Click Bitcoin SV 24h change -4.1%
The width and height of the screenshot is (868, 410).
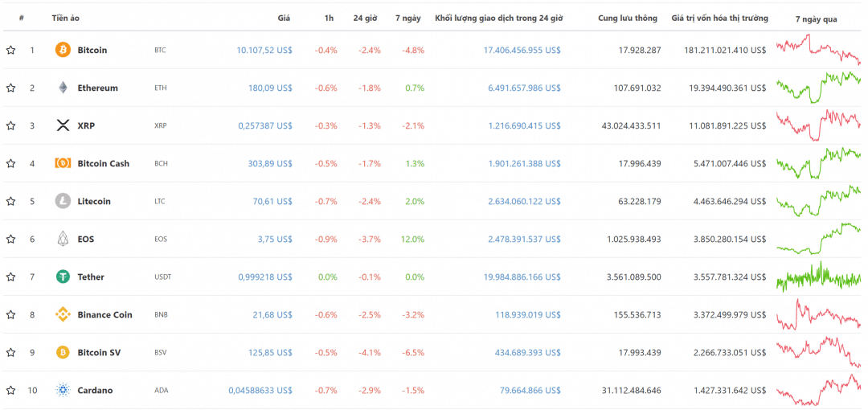tap(369, 352)
